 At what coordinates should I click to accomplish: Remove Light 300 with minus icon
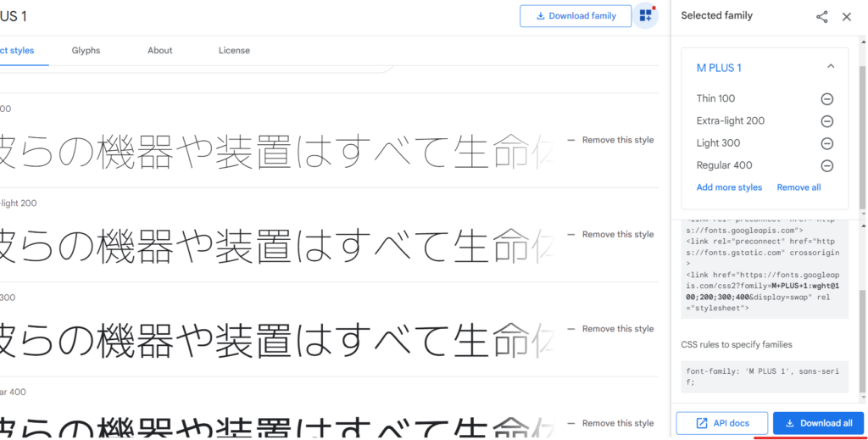click(827, 143)
